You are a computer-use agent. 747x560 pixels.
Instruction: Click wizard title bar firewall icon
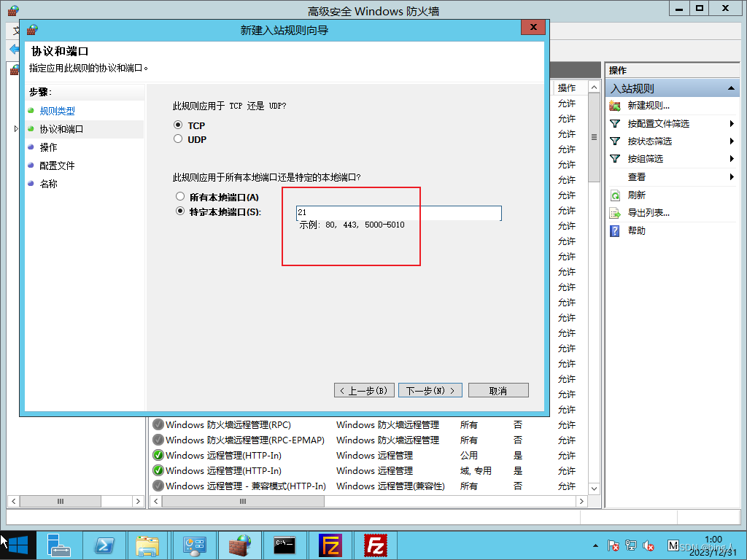pyautogui.click(x=32, y=30)
